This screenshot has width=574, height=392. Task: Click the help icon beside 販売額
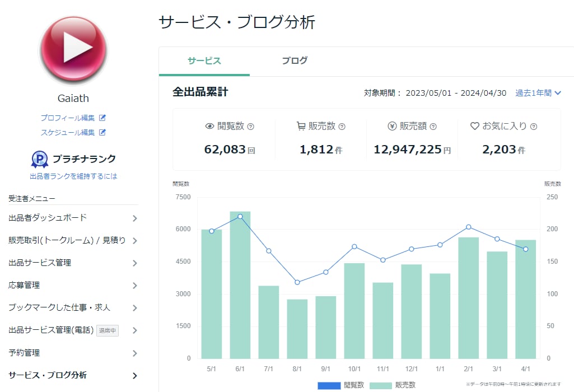(x=433, y=127)
